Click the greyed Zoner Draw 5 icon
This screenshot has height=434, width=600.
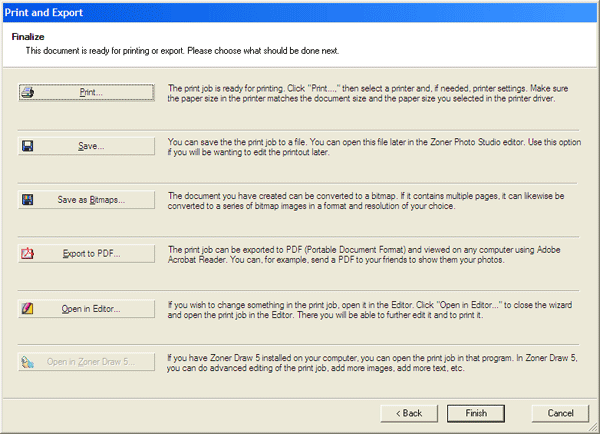click(x=27, y=362)
